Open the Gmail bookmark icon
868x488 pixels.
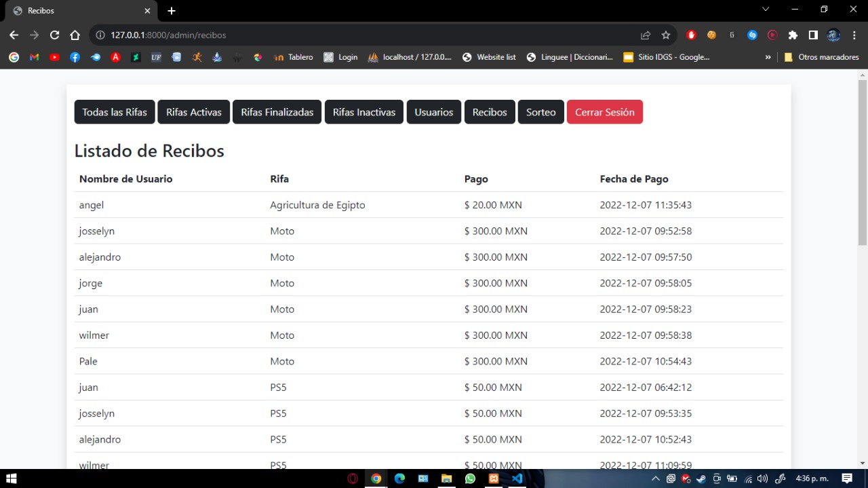point(34,58)
